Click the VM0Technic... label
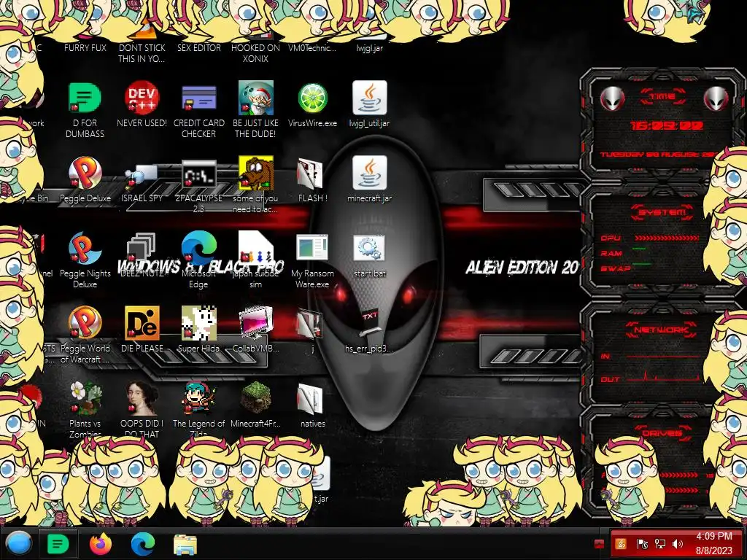This screenshot has height=560, width=747. point(312,47)
